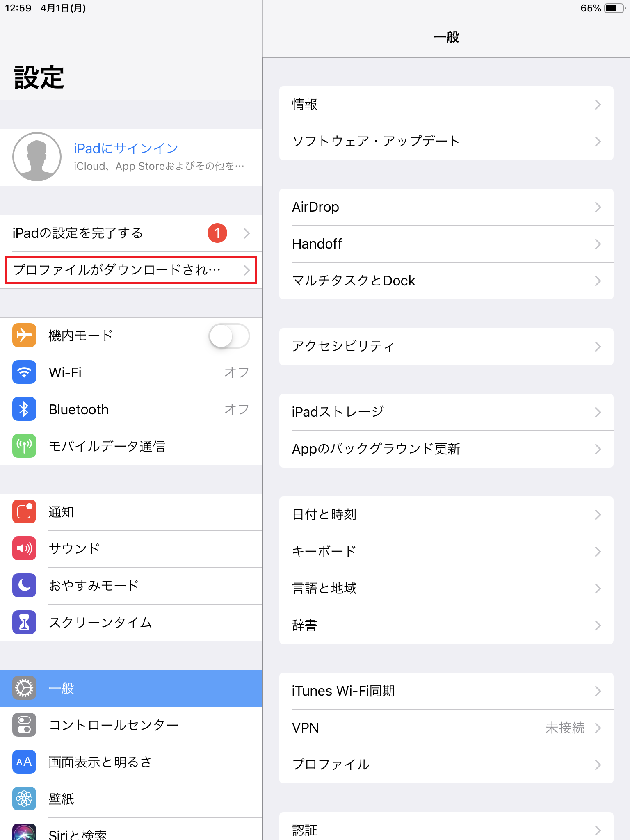Select コントロールセンター in the sidebar

point(131,725)
